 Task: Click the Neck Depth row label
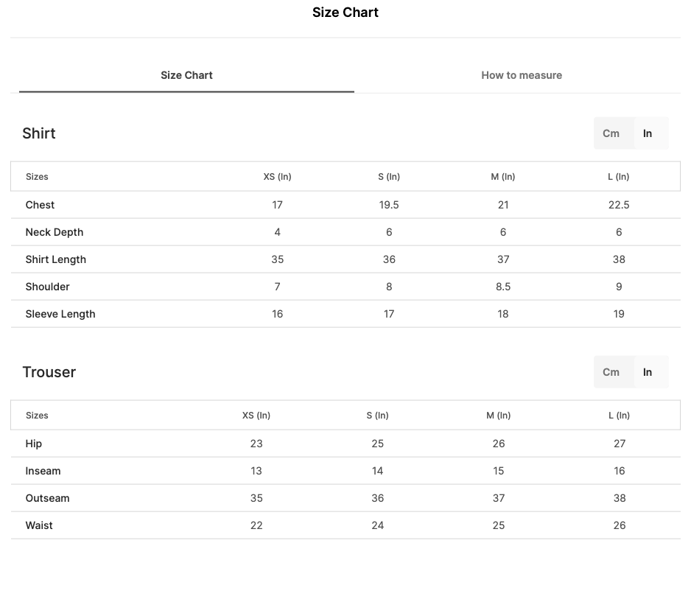pos(55,232)
